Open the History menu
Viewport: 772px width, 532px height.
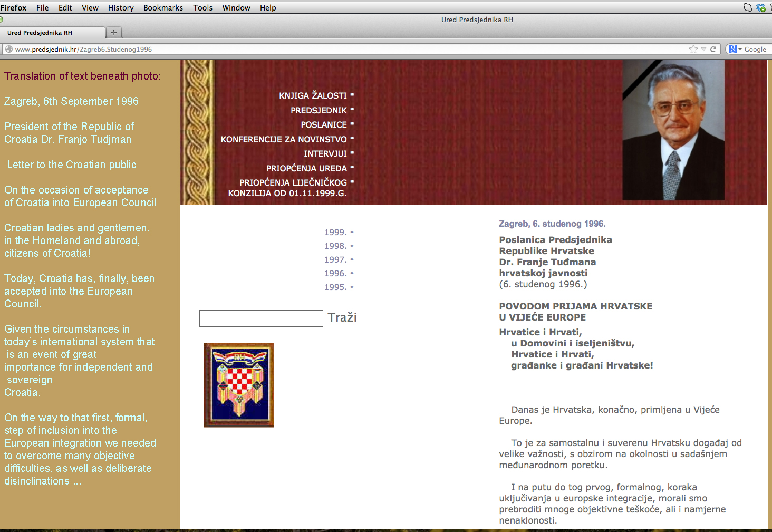[x=121, y=8]
